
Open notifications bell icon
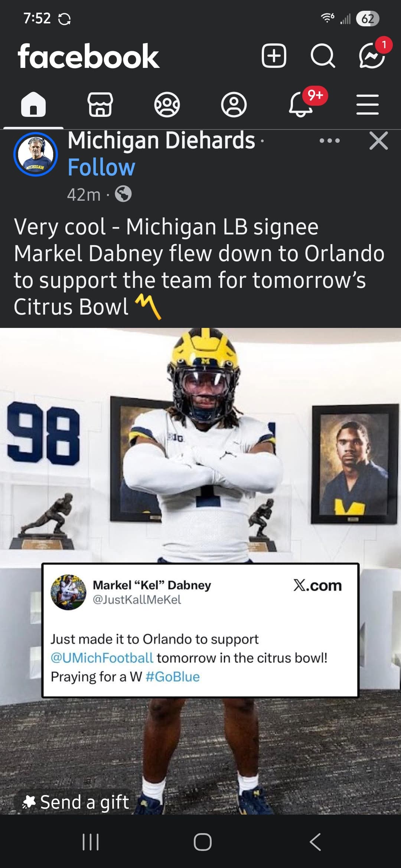301,104
